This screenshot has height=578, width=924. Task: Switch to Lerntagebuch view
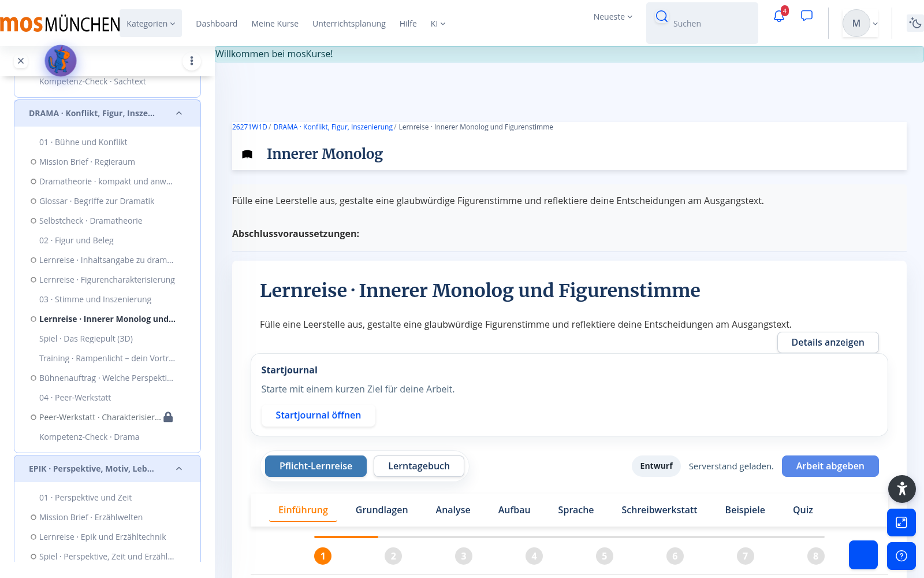coord(419,466)
